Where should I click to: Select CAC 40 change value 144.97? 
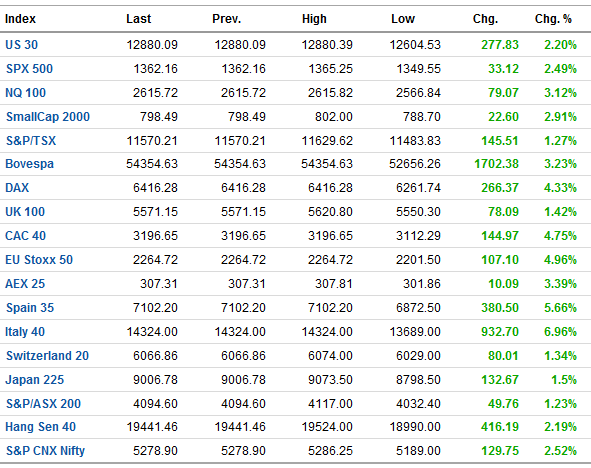(500, 236)
